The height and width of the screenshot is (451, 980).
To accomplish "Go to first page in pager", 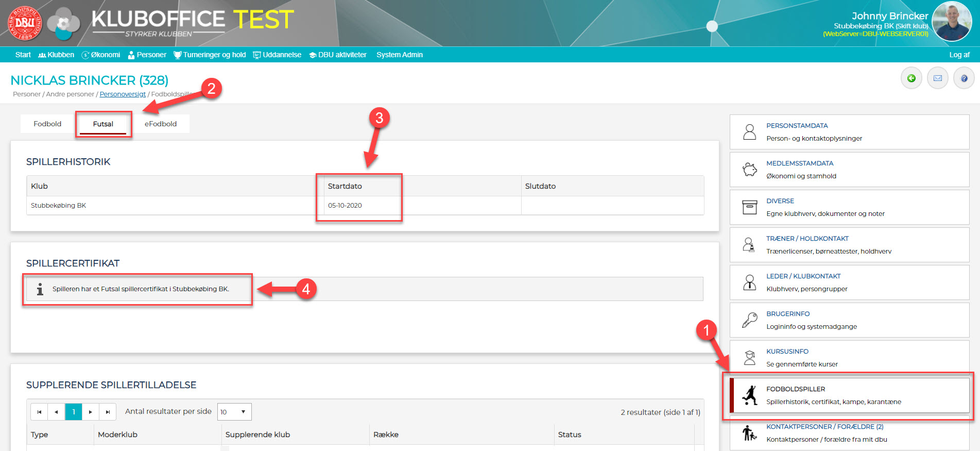I will click(39, 412).
